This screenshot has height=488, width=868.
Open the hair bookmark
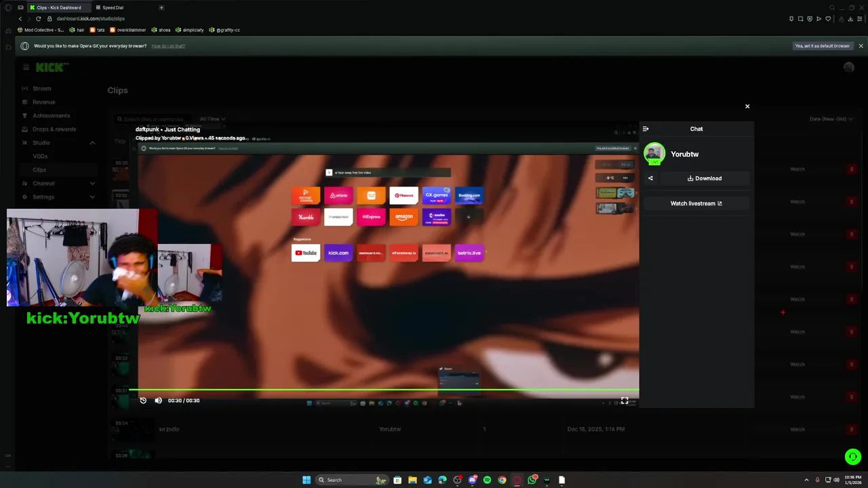[x=77, y=30]
